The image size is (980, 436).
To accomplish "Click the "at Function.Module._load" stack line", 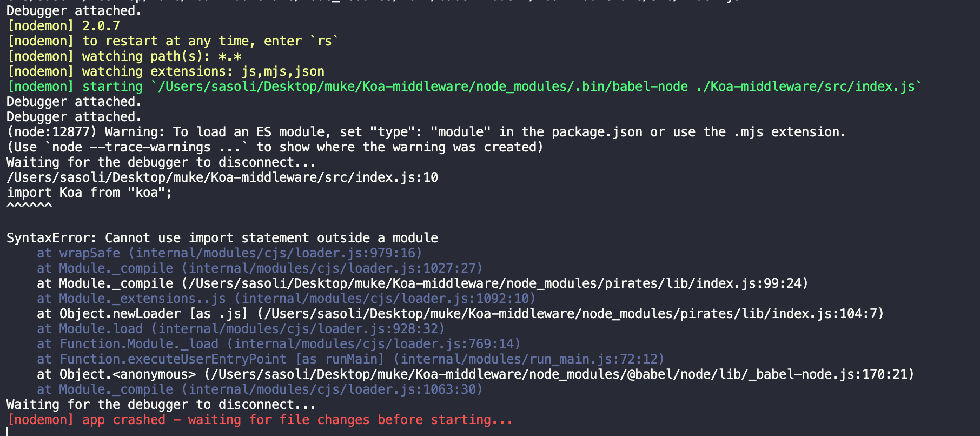I will tap(279, 344).
